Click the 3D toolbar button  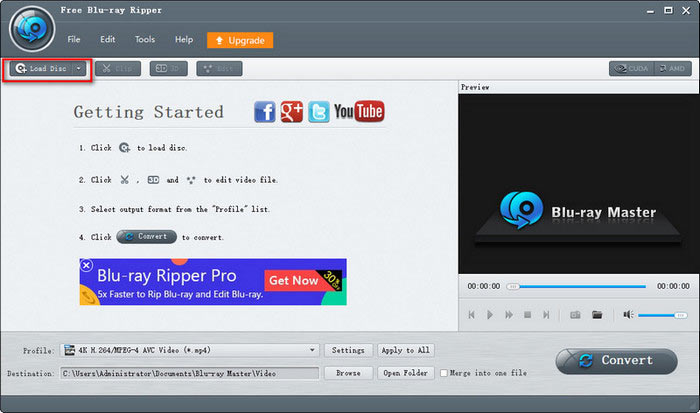pyautogui.click(x=168, y=69)
